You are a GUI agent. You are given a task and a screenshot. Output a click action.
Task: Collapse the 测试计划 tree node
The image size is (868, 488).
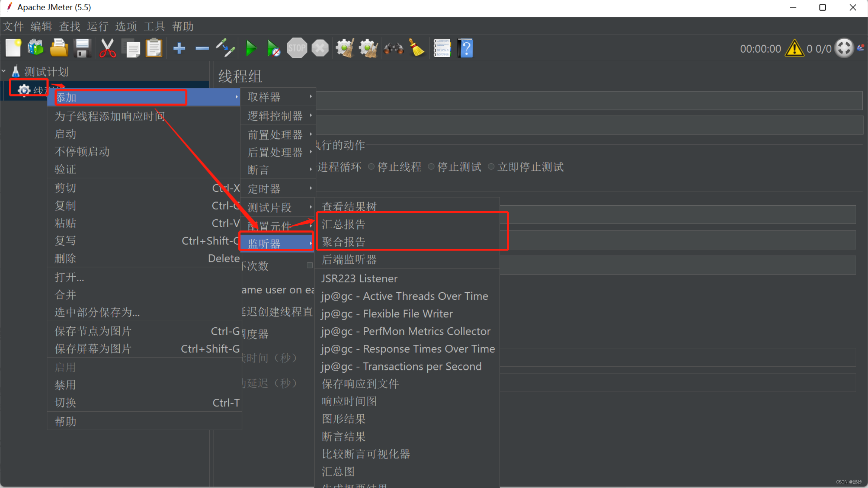pos(4,71)
